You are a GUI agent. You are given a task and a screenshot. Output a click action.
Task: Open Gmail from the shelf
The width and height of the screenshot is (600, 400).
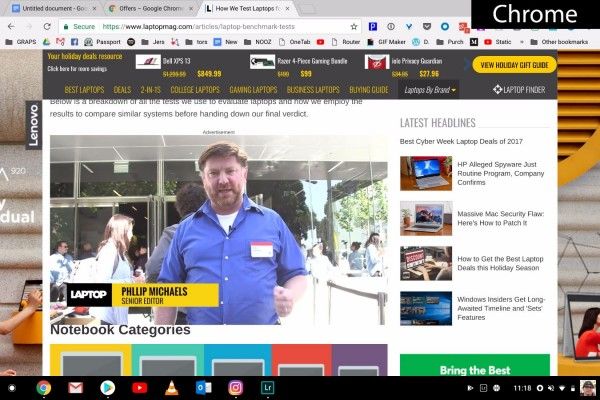[75, 388]
